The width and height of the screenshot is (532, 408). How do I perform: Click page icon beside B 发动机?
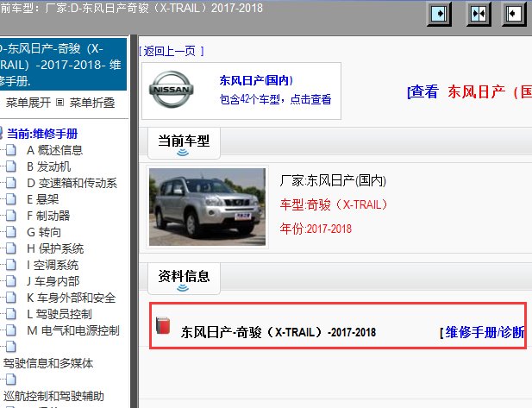[x=11, y=166]
